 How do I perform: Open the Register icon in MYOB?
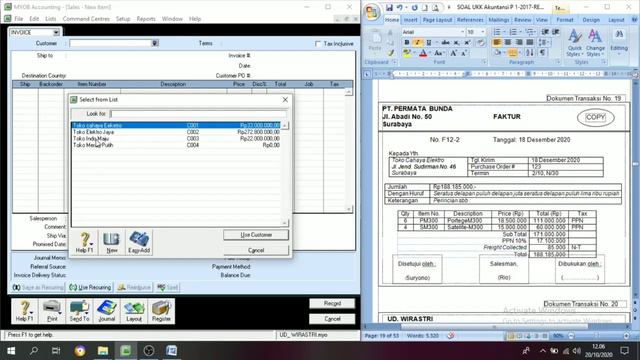tap(161, 311)
